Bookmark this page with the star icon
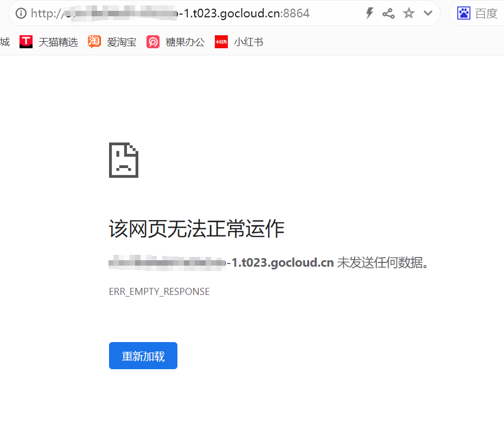Image resolution: width=504 pixels, height=431 pixels. [x=409, y=14]
